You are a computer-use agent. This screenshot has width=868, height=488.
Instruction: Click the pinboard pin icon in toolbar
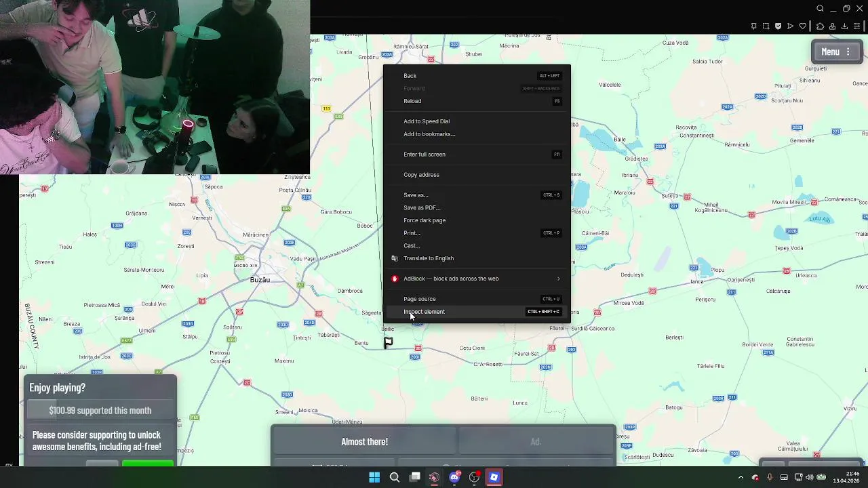point(753,26)
